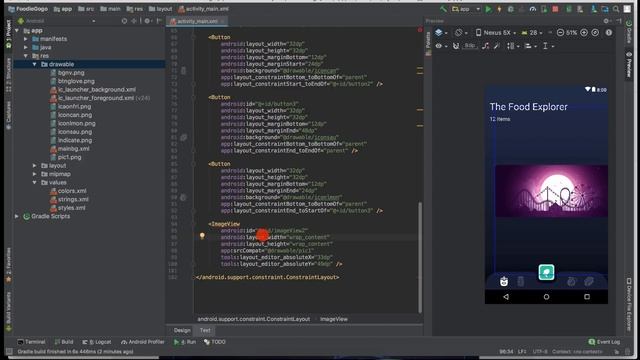Collapse the res folder
This screenshot has height=360, width=640.
(x=26, y=56)
